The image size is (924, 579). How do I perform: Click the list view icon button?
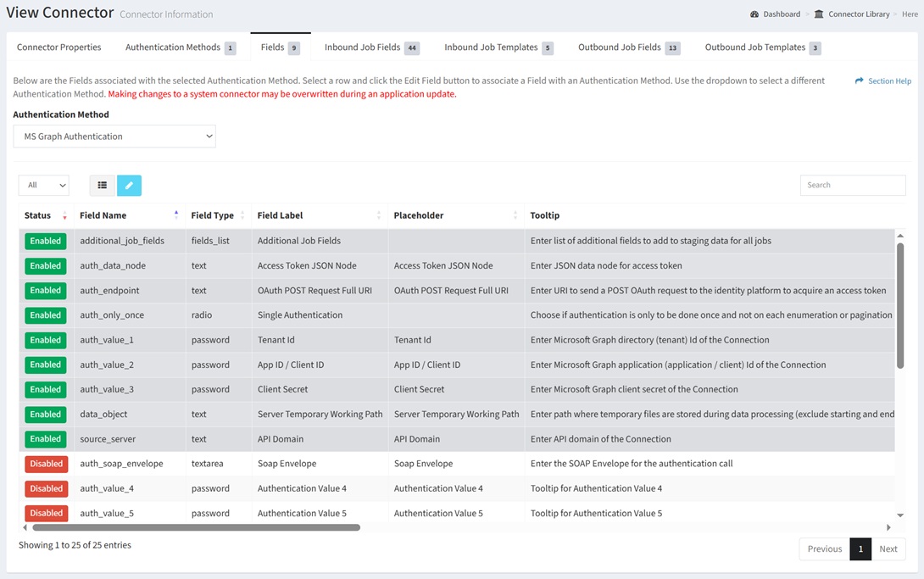[103, 185]
